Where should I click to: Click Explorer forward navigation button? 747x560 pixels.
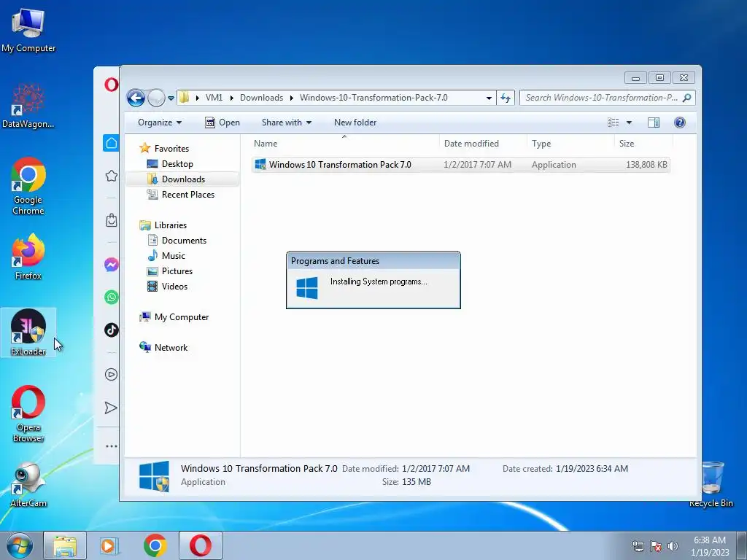click(156, 98)
